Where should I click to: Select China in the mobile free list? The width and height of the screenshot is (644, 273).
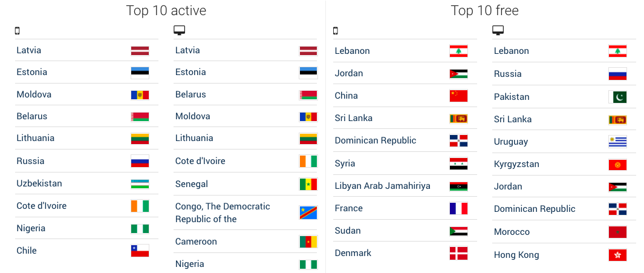point(346,96)
